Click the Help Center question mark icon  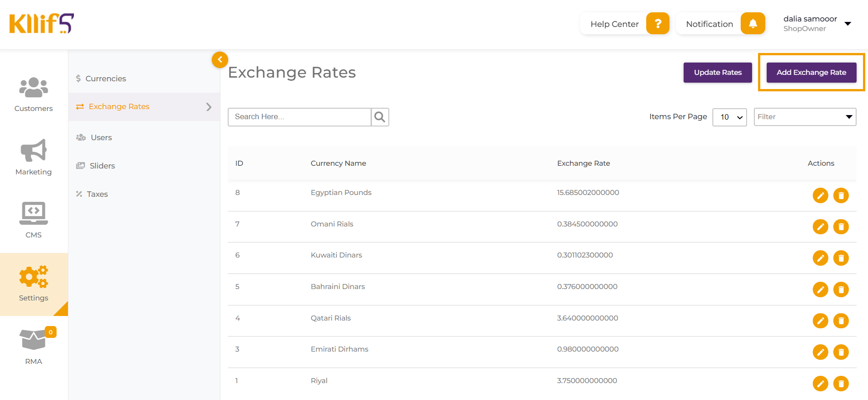(x=658, y=24)
